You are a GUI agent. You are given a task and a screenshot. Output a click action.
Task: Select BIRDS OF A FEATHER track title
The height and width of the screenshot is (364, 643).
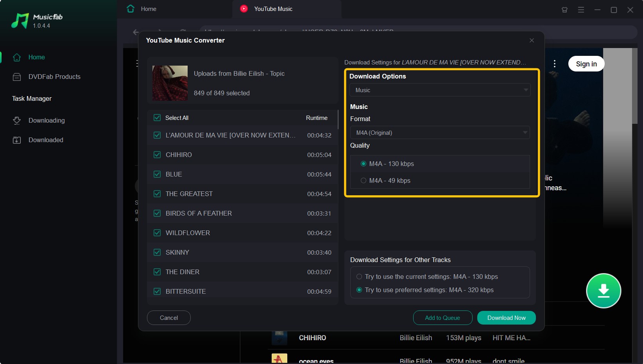(199, 213)
